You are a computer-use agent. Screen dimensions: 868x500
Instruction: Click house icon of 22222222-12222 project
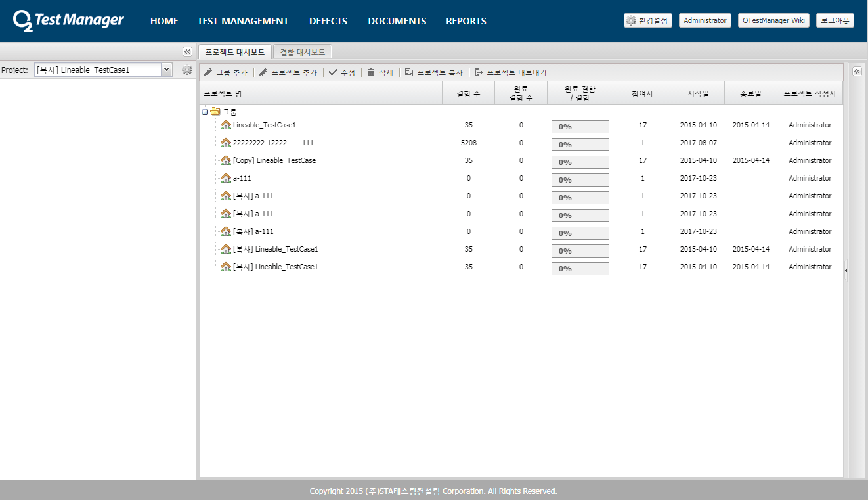(226, 143)
